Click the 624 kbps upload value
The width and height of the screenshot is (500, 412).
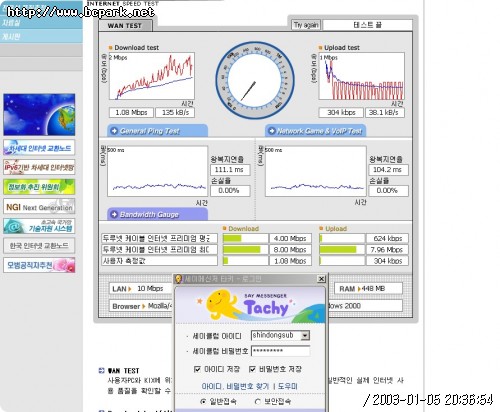click(387, 238)
